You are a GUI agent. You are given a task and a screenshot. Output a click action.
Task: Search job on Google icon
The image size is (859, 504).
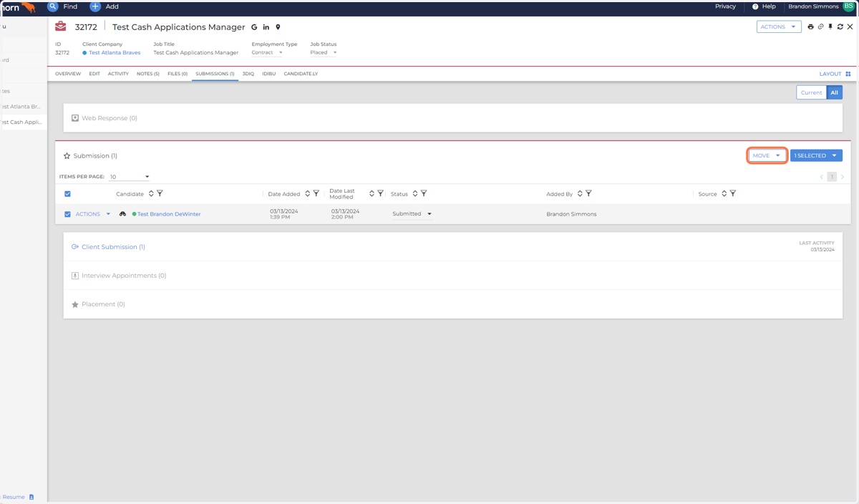[254, 27]
